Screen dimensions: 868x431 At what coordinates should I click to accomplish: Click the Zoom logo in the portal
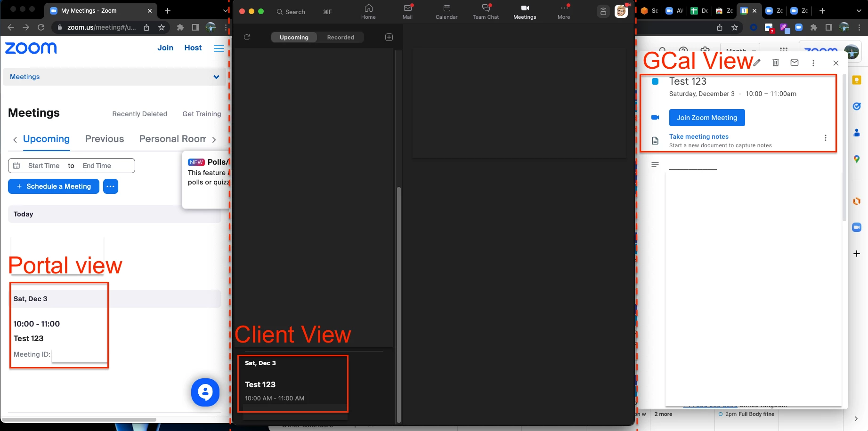(x=31, y=48)
